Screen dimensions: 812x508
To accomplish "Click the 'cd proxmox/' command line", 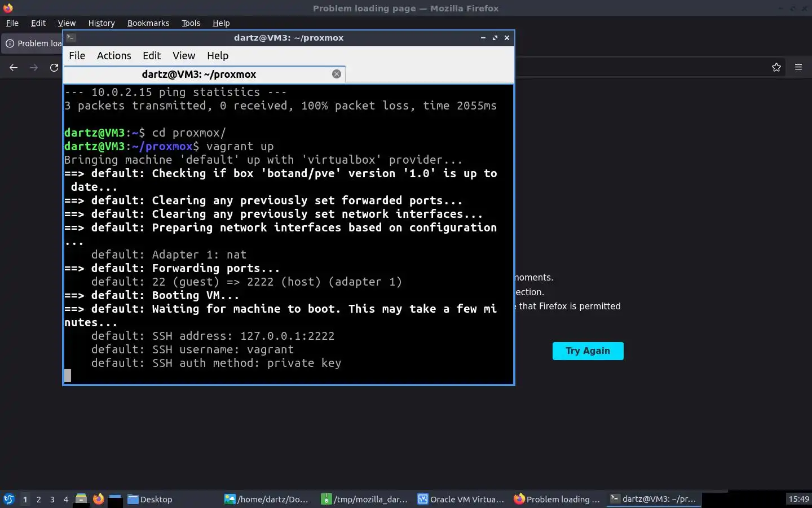I will (189, 133).
